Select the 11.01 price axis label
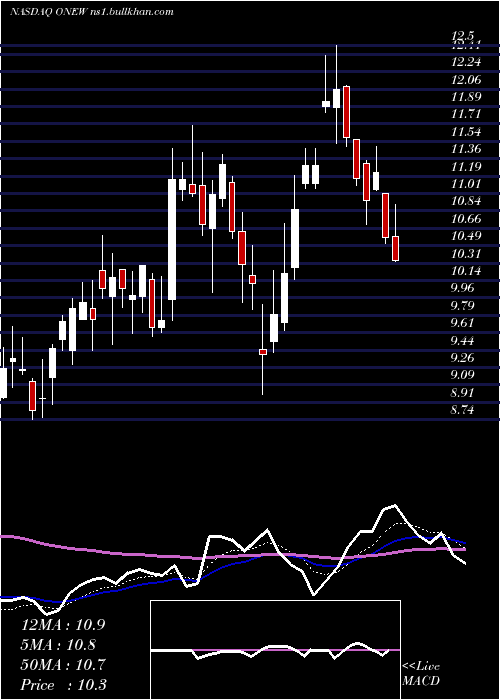Viewport: 500px width, 700px height. point(466,183)
